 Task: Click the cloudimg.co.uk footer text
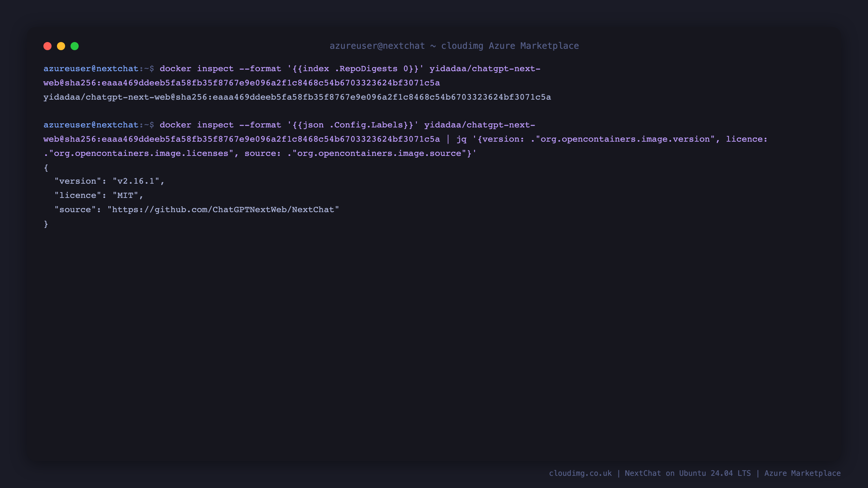click(x=580, y=473)
